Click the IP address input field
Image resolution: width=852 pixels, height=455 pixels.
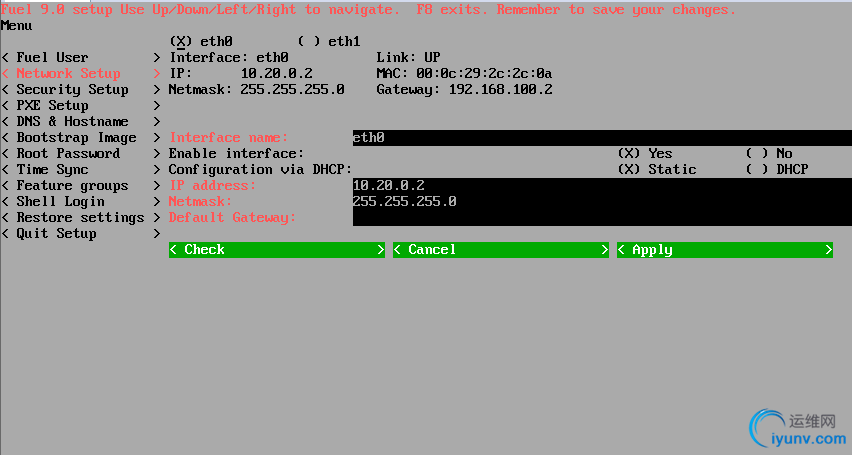tap(602, 185)
